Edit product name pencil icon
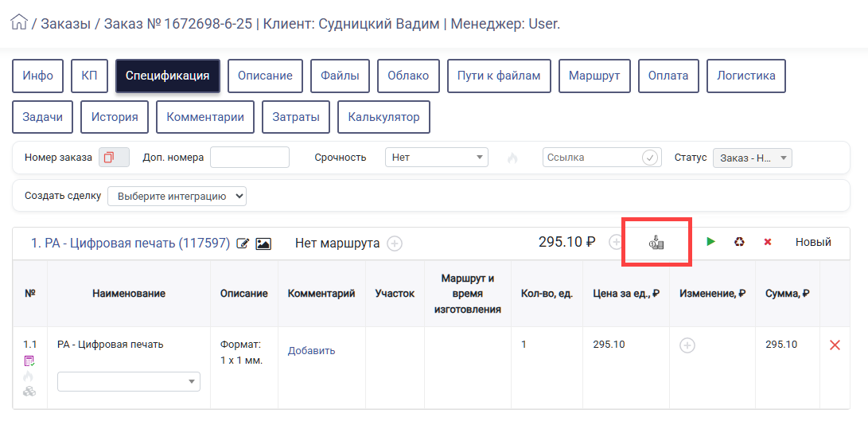Image resolution: width=868 pixels, height=421 pixels. tap(243, 244)
